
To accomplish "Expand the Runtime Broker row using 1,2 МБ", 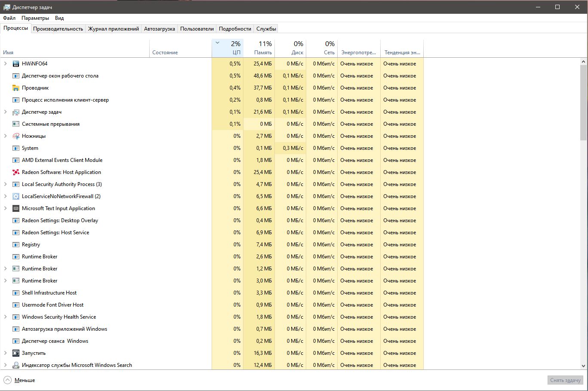I will (6, 269).
